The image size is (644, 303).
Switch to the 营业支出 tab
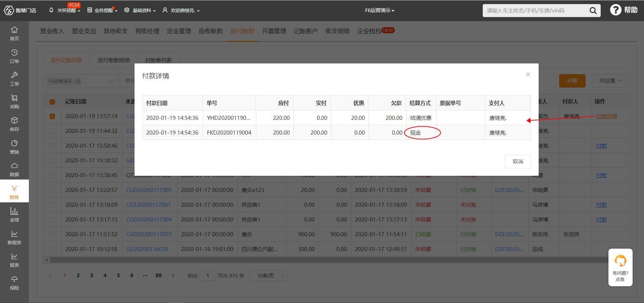[84, 31]
